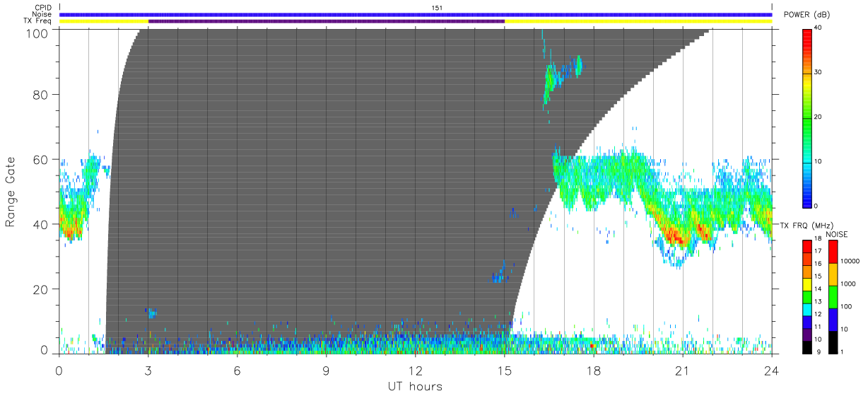Image resolution: width=868 pixels, height=401 pixels.
Task: Click the 20 tick on Range Gate axis
Action: 42,289
